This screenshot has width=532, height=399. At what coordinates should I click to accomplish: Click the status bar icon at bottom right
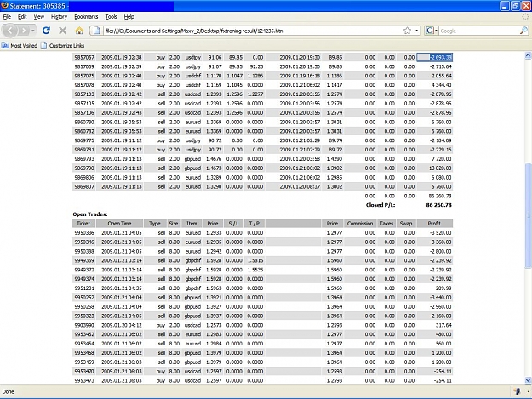[517, 391]
